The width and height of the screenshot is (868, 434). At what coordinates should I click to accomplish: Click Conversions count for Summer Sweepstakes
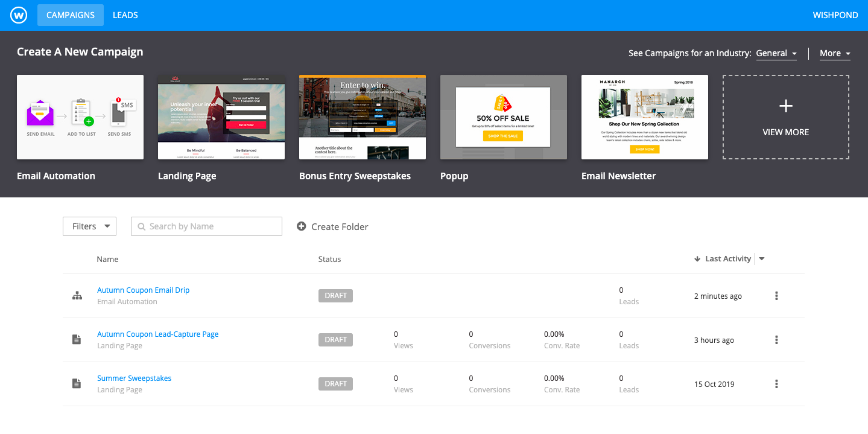[x=471, y=378]
